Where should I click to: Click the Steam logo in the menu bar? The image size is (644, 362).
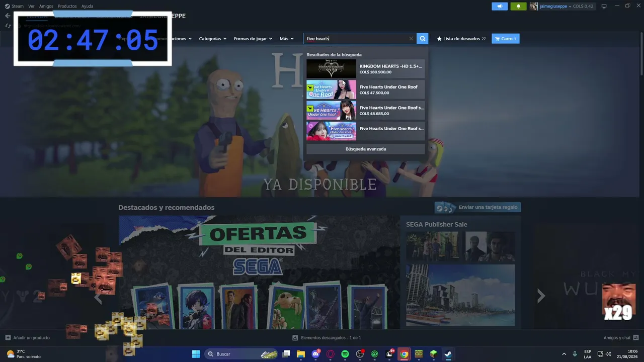click(7, 6)
